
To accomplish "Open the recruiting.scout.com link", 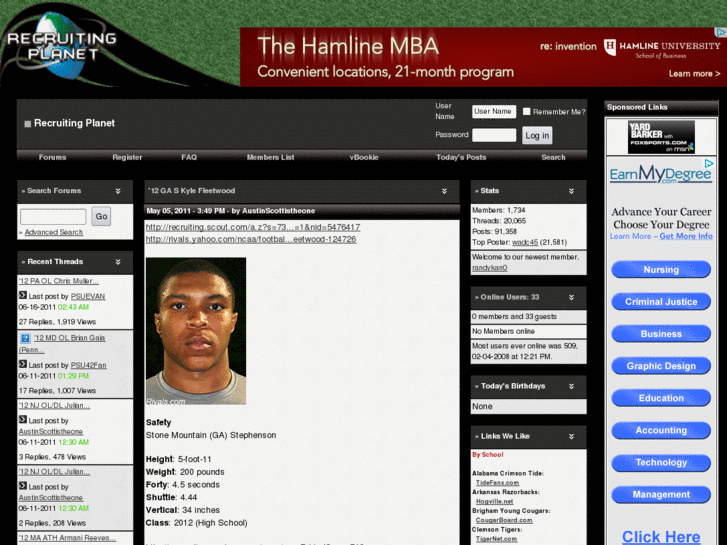I will [253, 227].
